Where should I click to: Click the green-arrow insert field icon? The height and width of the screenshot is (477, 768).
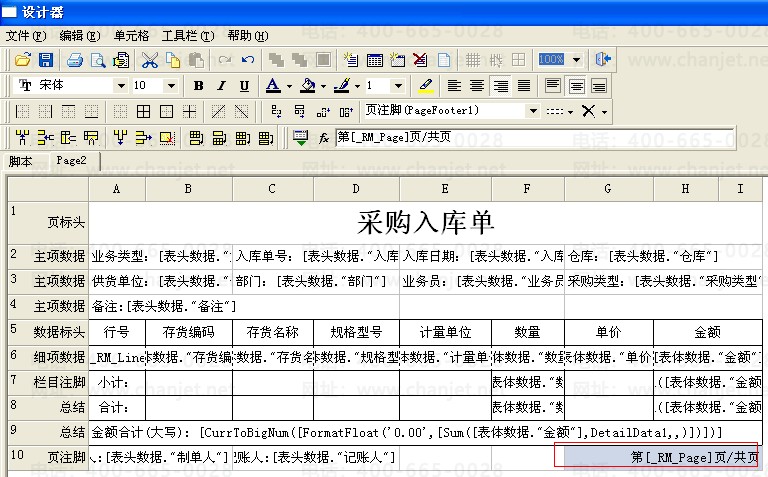(301, 138)
